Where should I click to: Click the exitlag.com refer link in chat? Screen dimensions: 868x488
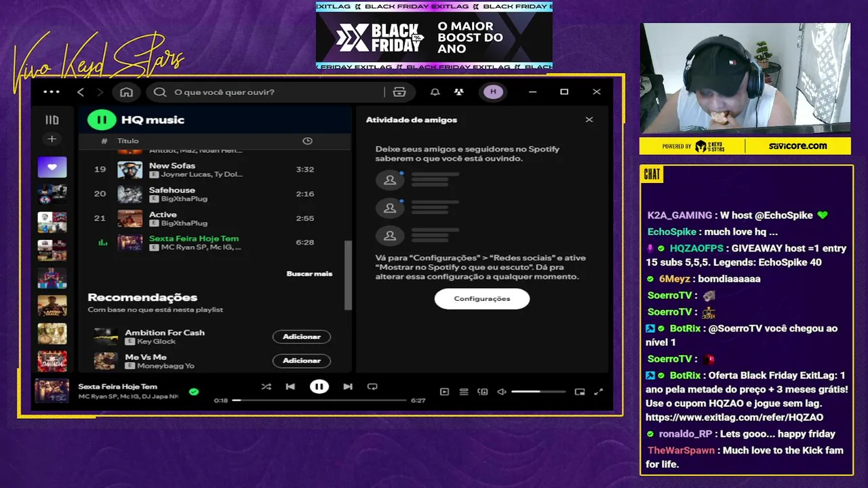point(734,418)
